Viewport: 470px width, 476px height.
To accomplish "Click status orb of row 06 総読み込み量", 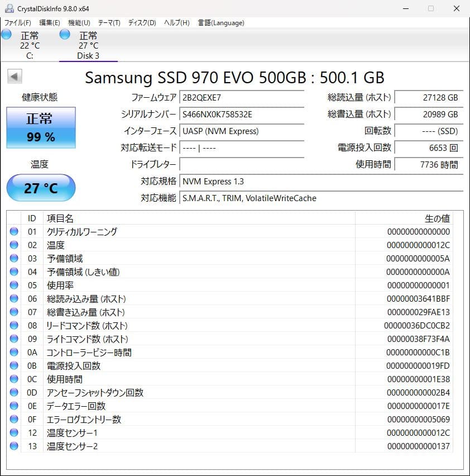I will click(14, 298).
